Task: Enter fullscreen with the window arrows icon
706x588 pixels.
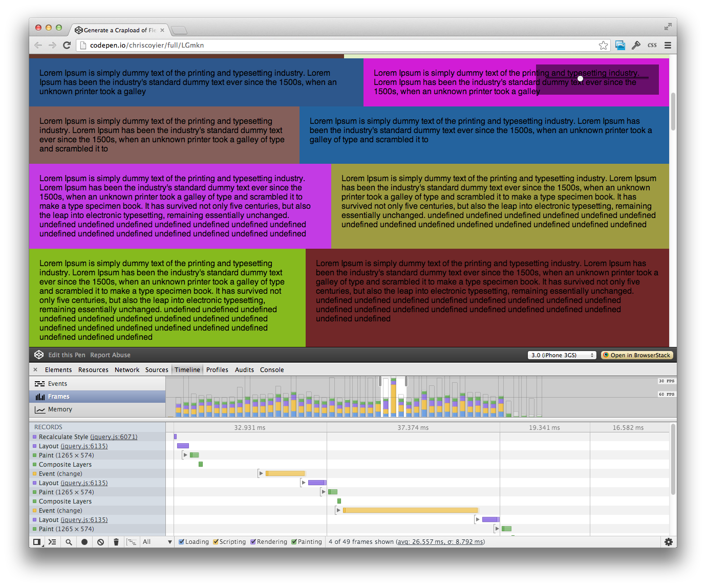Action: tap(668, 27)
